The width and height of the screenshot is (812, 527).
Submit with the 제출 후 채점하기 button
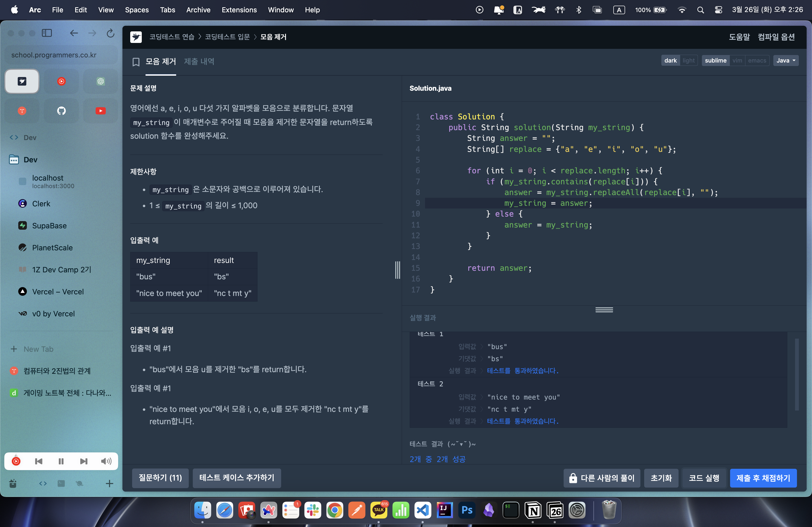pyautogui.click(x=763, y=478)
